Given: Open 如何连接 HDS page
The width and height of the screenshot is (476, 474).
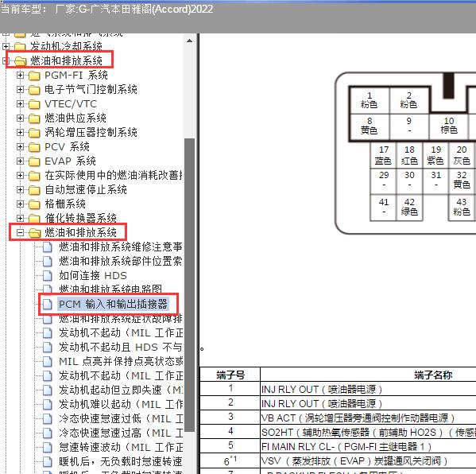Looking at the screenshot, I should click(93, 276).
